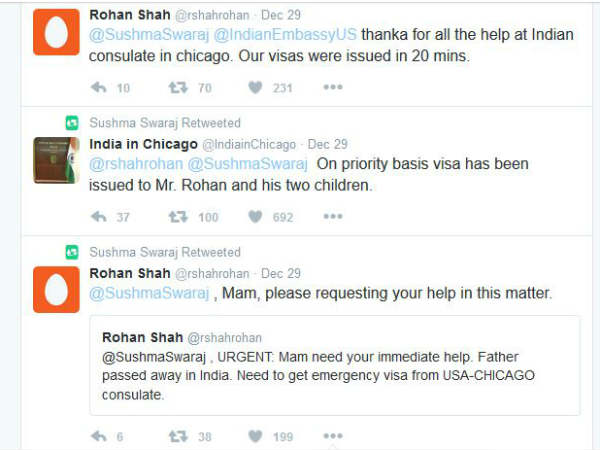
Task: Retweet the India in Chicago tweet
Action: [x=177, y=216]
